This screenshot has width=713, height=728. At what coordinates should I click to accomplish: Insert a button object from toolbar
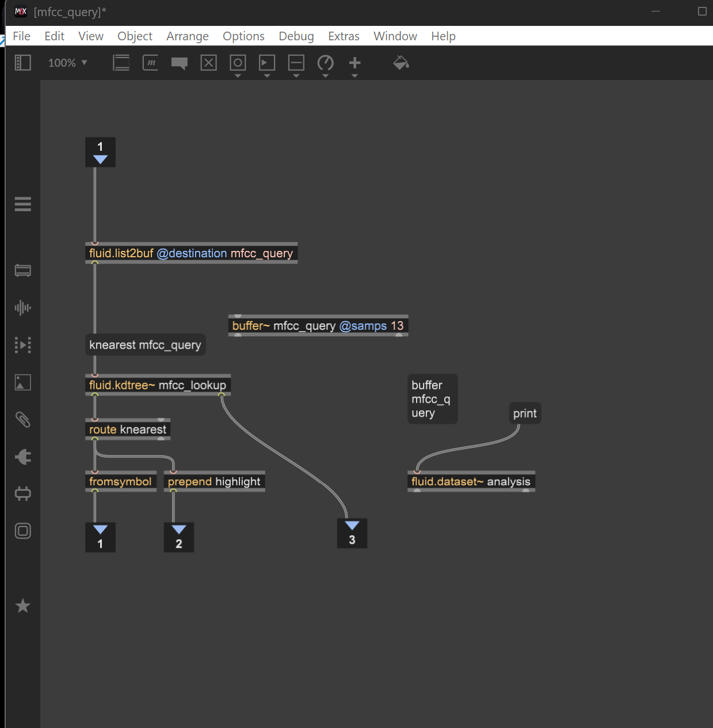coord(238,63)
